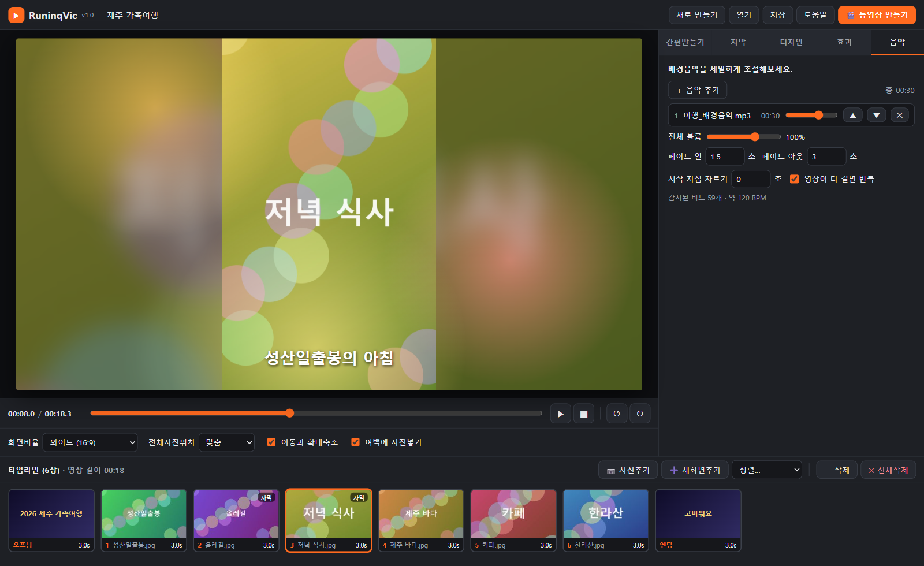This screenshot has width=924, height=566.
Task: Toggle 영상이 더 길면 반복 checkbox
Action: [x=794, y=179]
